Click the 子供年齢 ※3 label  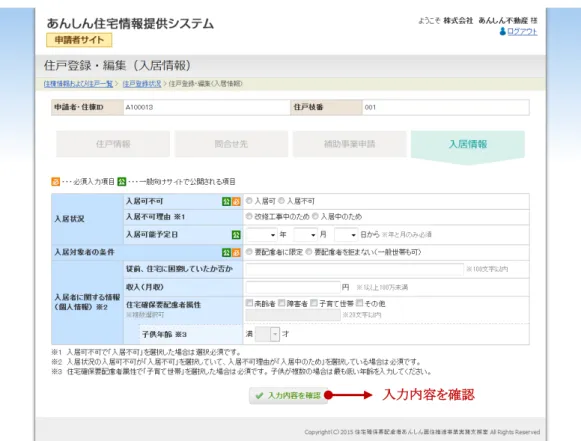[x=165, y=334]
